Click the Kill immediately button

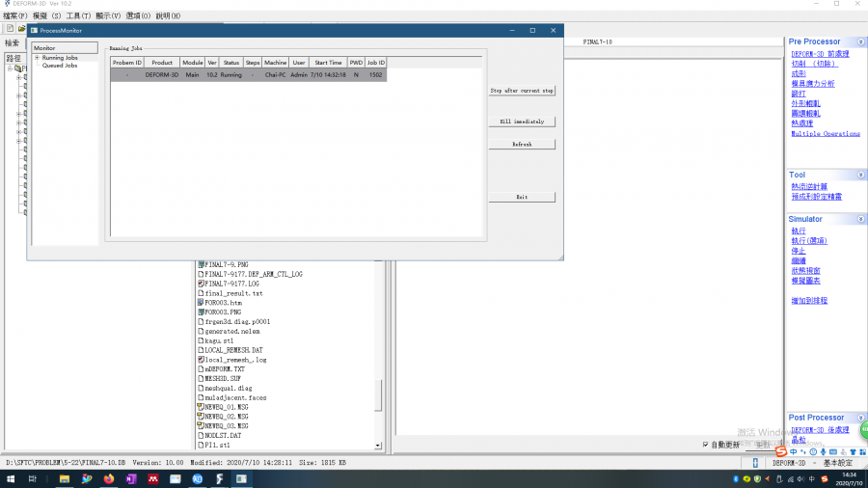coord(522,122)
